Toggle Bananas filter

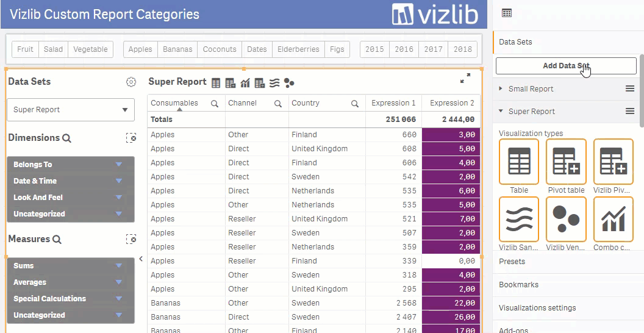click(177, 49)
